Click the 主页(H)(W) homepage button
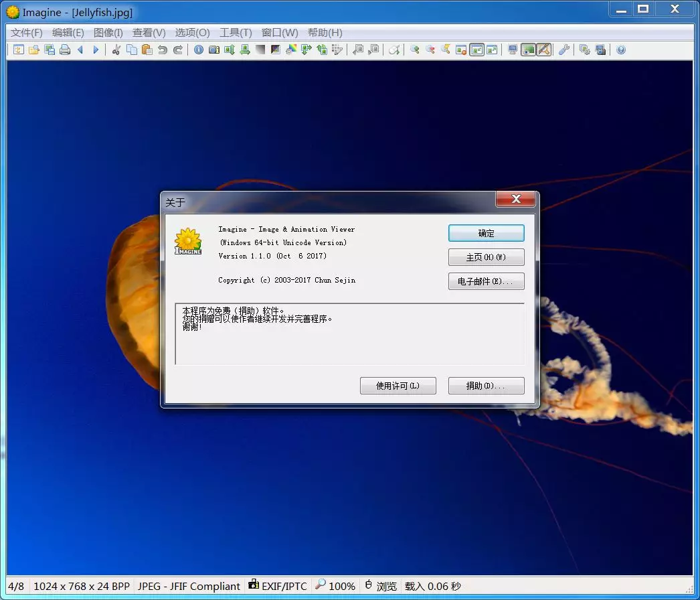 pos(486,257)
